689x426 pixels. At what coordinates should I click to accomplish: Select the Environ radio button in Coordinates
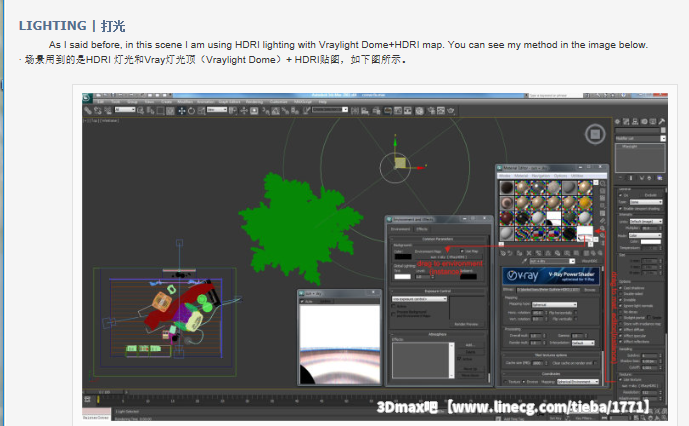(523, 381)
